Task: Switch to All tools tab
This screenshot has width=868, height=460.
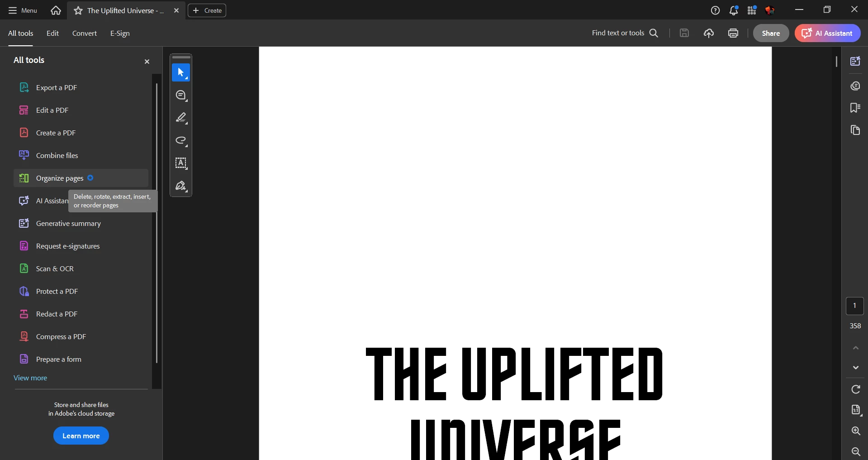Action: tap(20, 33)
